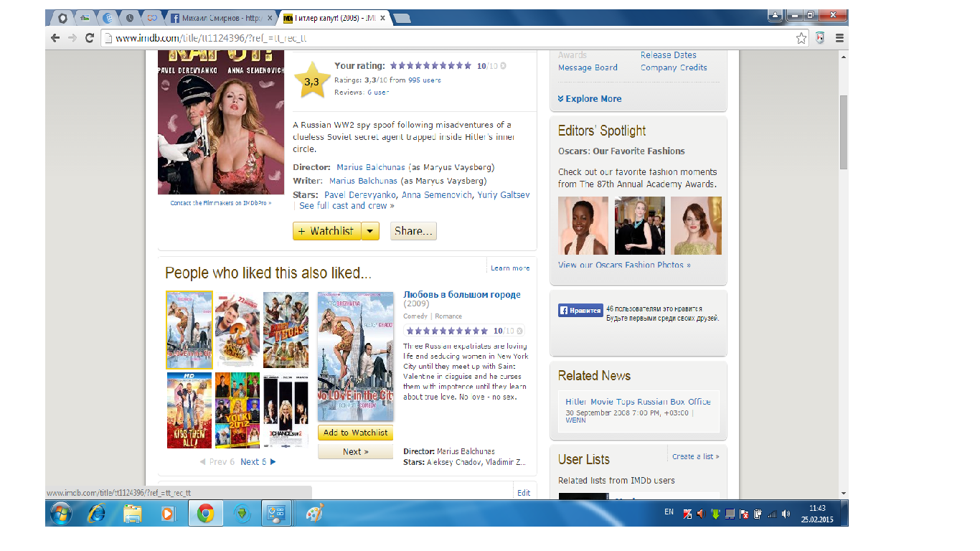Click Next » under the recommendation poster

pos(355,452)
